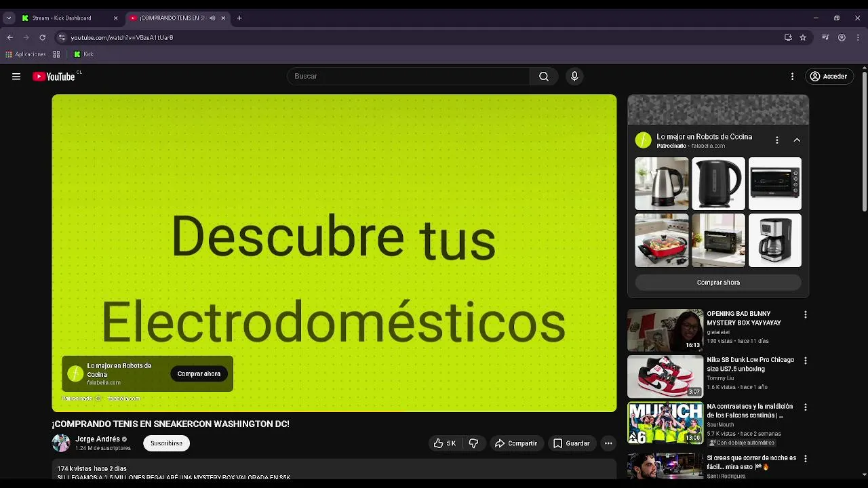Open the Si crees que correr de noche video
Image resolution: width=868 pixels, height=488 pixels.
665,466
